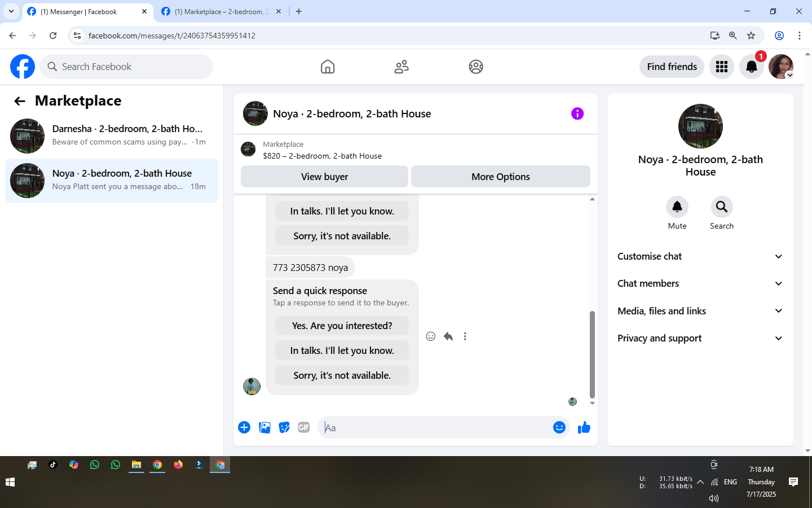
Task: Open Chrome three-dot menu
Action: [x=800, y=36]
